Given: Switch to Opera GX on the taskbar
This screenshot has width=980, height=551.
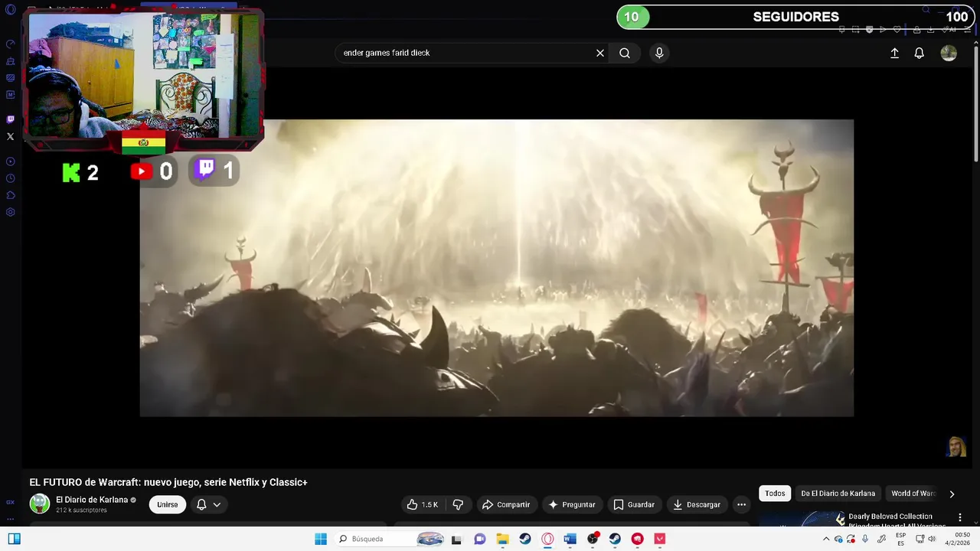Looking at the screenshot, I should pyautogui.click(x=547, y=539).
